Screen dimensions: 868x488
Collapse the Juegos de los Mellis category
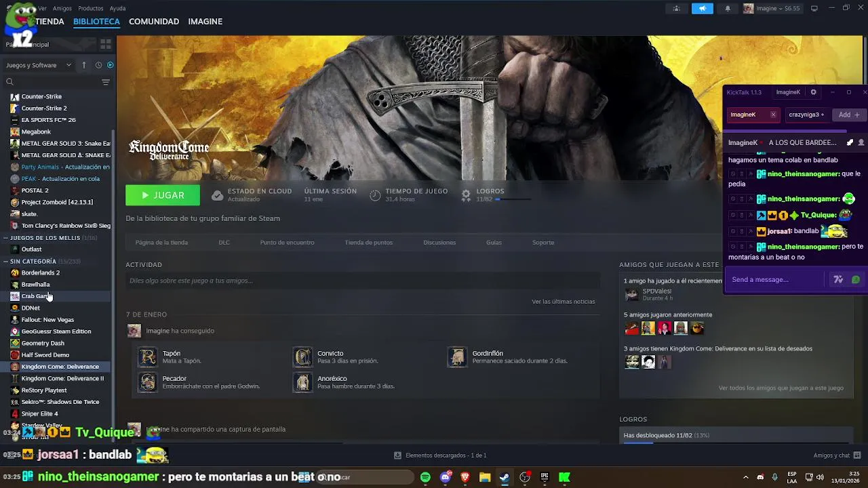pyautogui.click(x=5, y=238)
